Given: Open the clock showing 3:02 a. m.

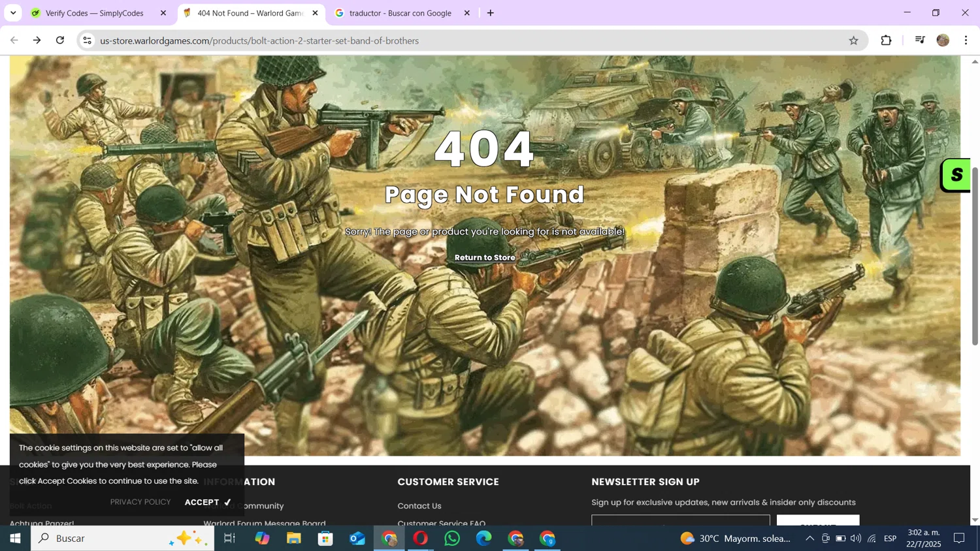Looking at the screenshot, I should click(x=924, y=539).
